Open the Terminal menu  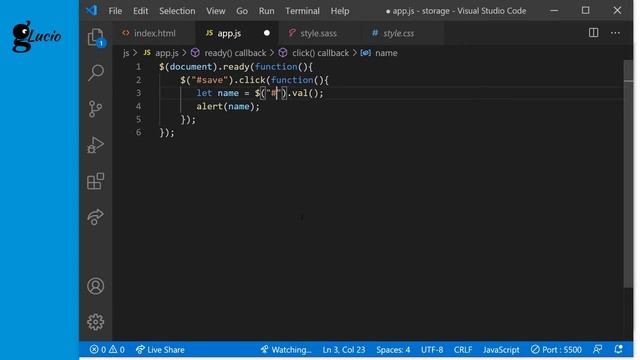[302, 11]
